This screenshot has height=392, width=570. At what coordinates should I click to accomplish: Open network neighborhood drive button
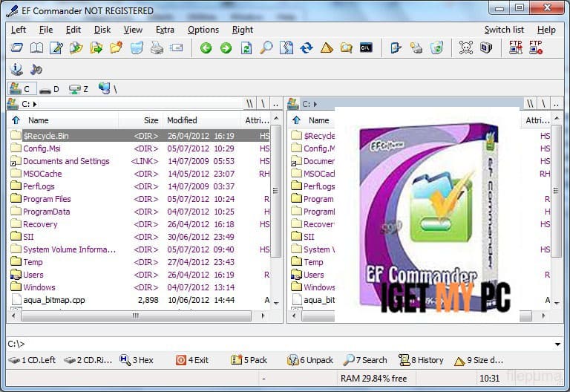click(108, 89)
